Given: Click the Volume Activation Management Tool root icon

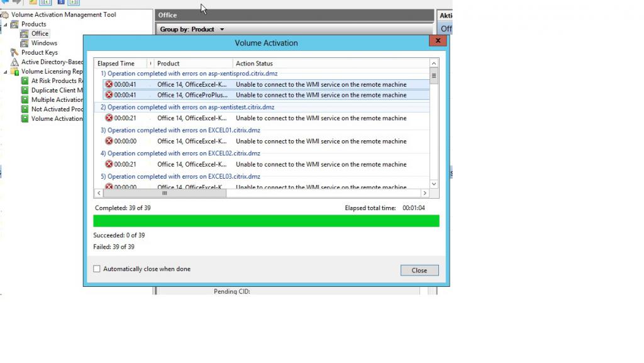Looking at the screenshot, I should pyautogui.click(x=5, y=14).
